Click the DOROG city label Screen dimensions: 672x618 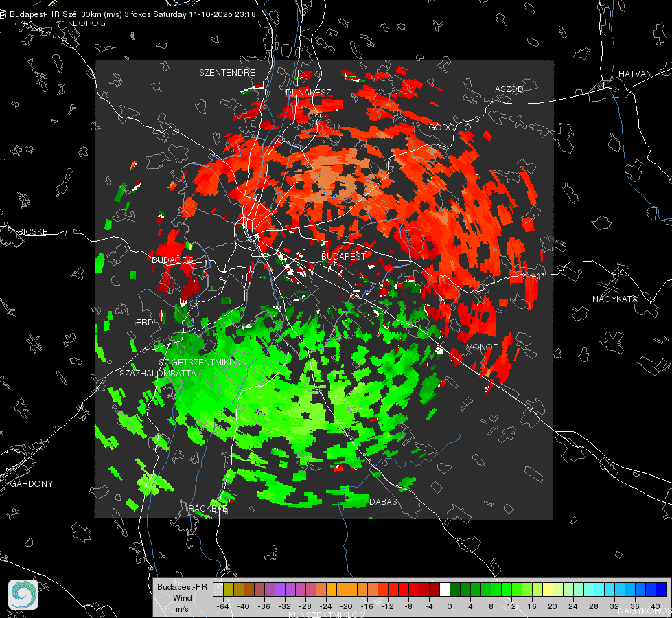click(89, 23)
